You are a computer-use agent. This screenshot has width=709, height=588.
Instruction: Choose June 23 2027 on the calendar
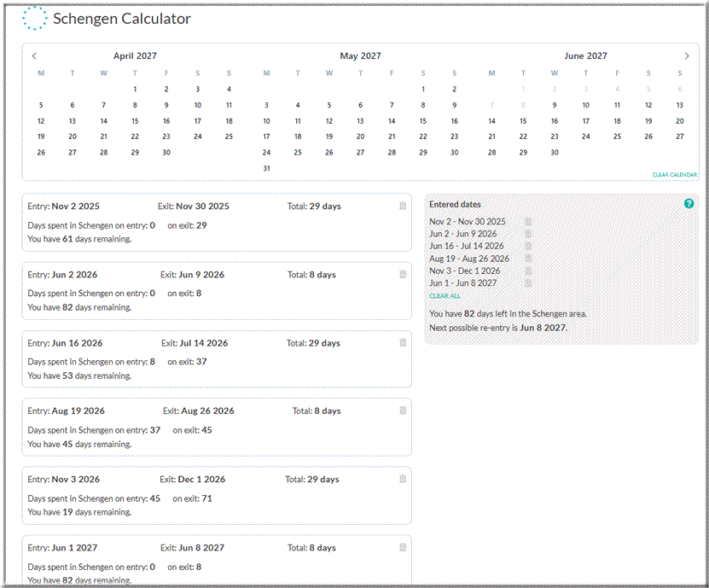[554, 137]
